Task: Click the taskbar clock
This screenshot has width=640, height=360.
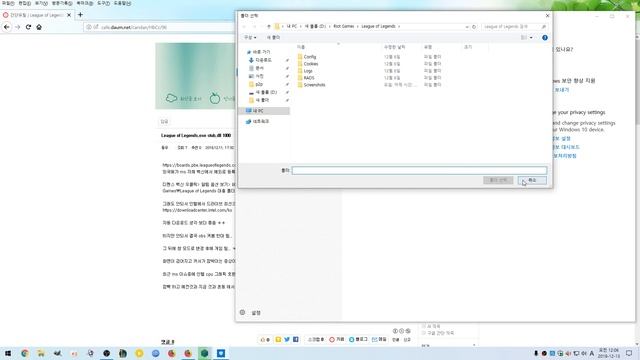Action: pos(608,353)
